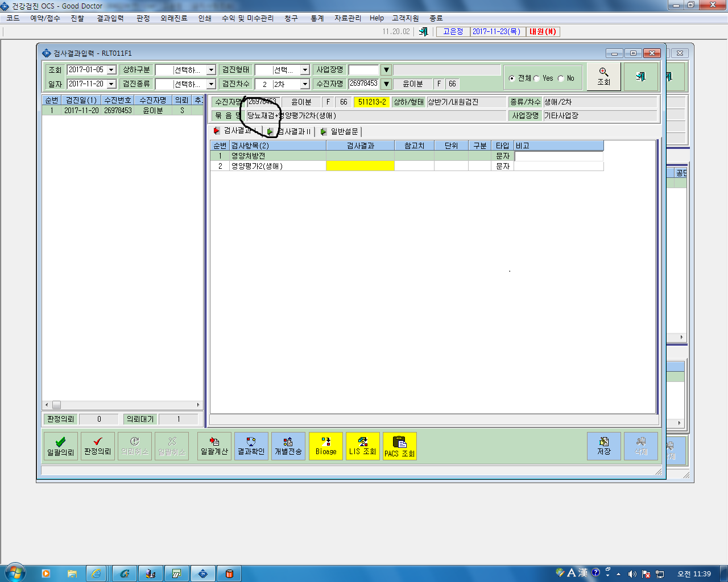Click the 수진자명 number input field in the filter bar
Viewport: 728px width, 582px height.
pyautogui.click(x=363, y=84)
